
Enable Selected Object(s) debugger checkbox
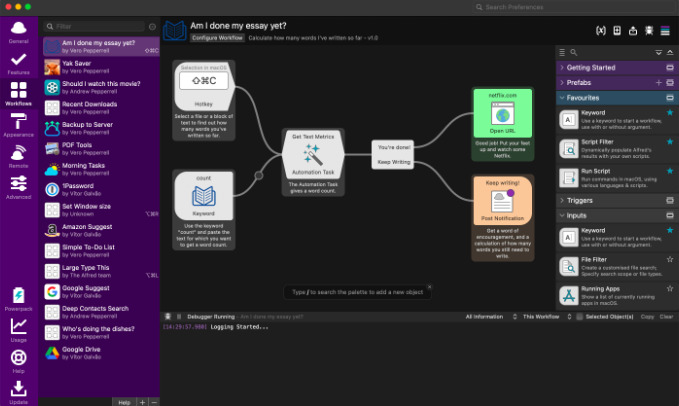[x=579, y=317]
